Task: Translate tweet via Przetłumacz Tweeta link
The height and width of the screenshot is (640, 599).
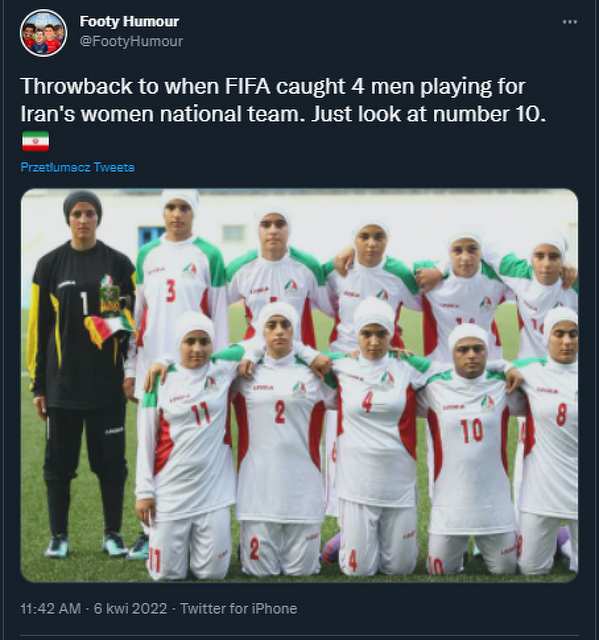Action: point(78,167)
